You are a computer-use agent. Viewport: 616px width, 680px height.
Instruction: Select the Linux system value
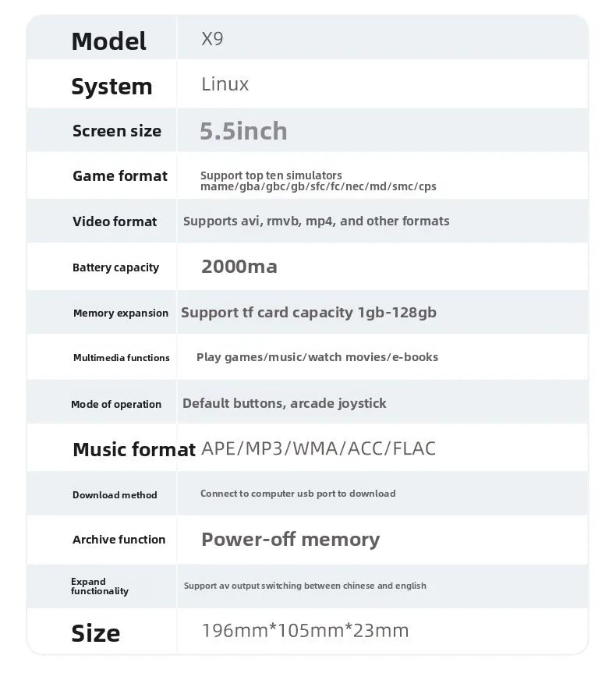tap(225, 84)
